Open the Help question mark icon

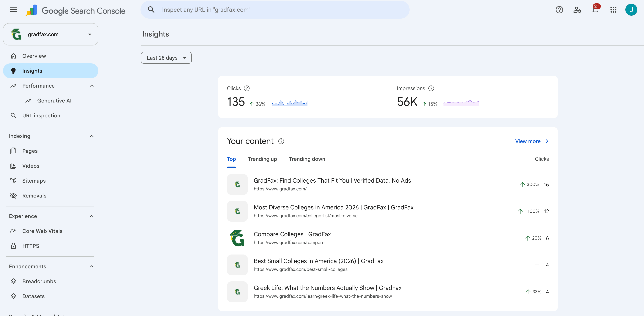pos(559,10)
